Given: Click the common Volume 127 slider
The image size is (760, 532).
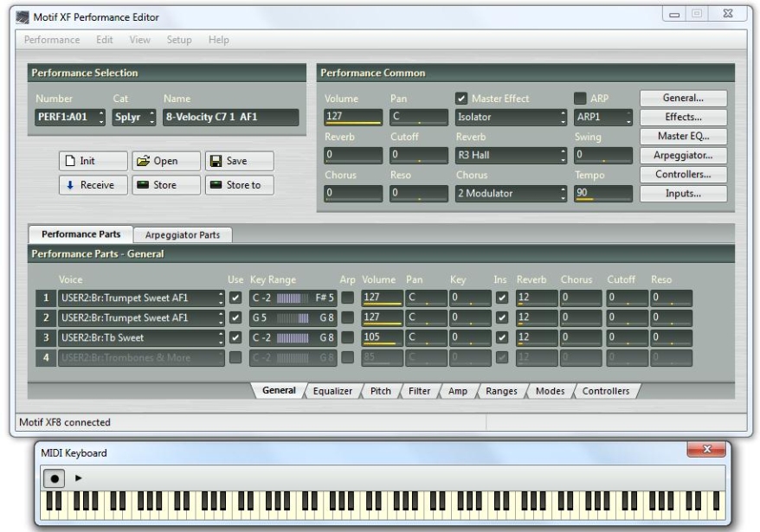Looking at the screenshot, I should [353, 117].
